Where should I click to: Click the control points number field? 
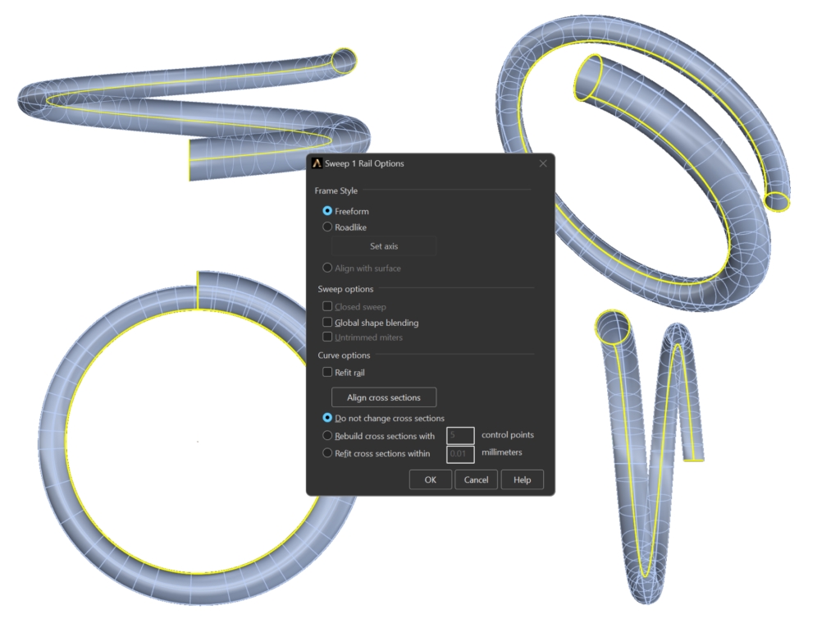pos(460,436)
